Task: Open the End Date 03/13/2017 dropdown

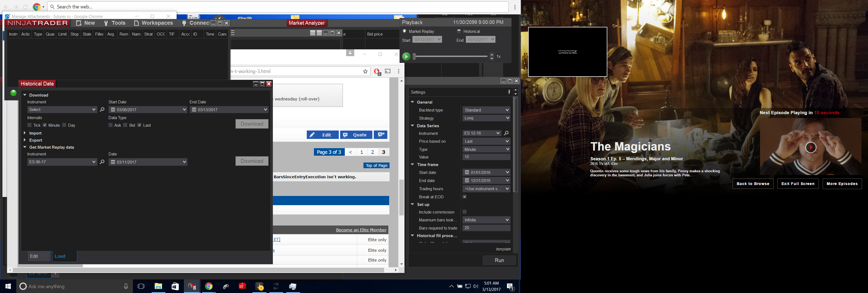Action: (229, 110)
